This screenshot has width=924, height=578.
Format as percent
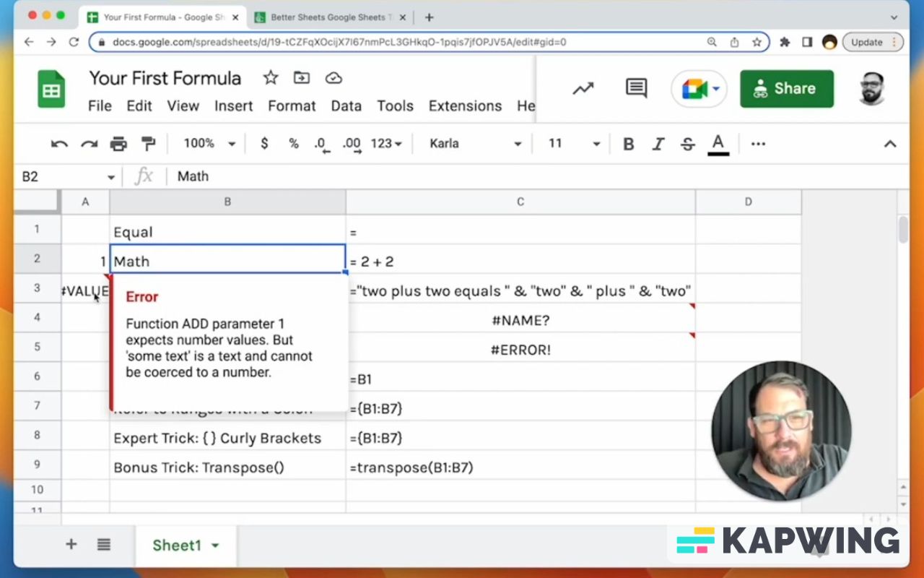click(x=294, y=144)
